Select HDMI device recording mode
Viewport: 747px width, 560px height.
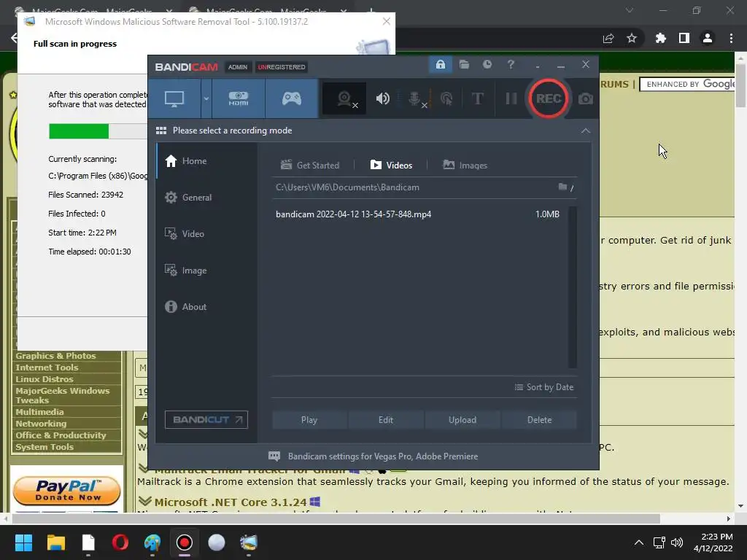click(x=239, y=98)
